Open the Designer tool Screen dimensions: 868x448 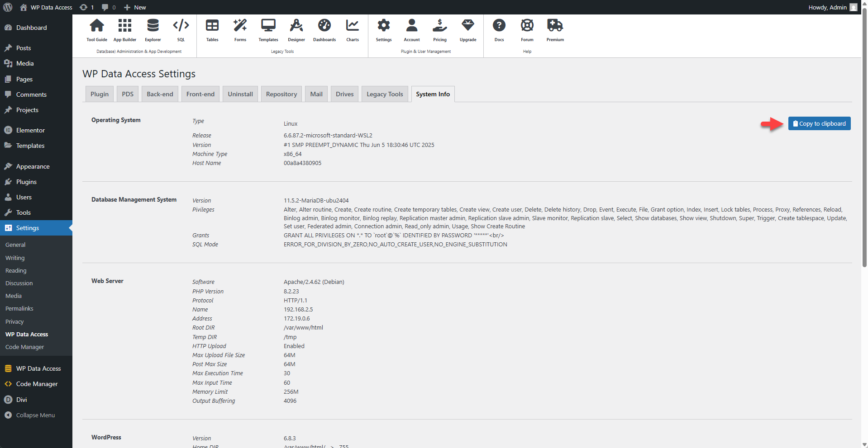[x=296, y=29]
